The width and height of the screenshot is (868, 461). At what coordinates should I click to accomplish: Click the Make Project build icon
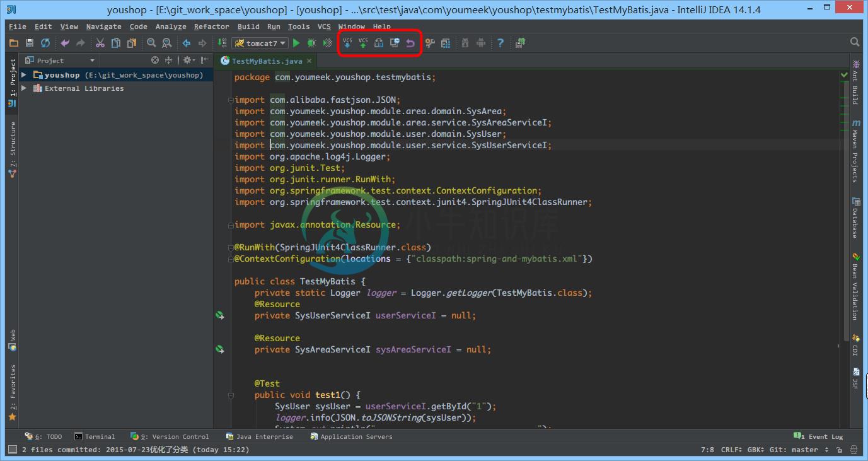coord(222,43)
